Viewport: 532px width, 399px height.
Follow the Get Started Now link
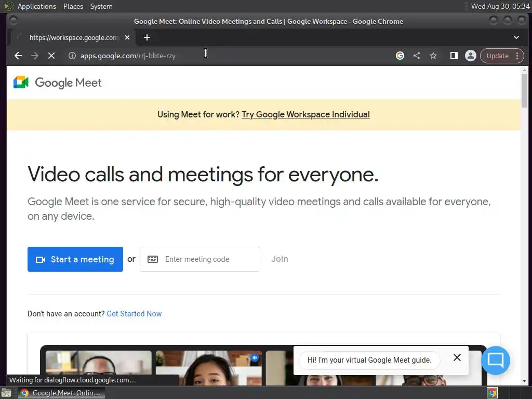135,313
